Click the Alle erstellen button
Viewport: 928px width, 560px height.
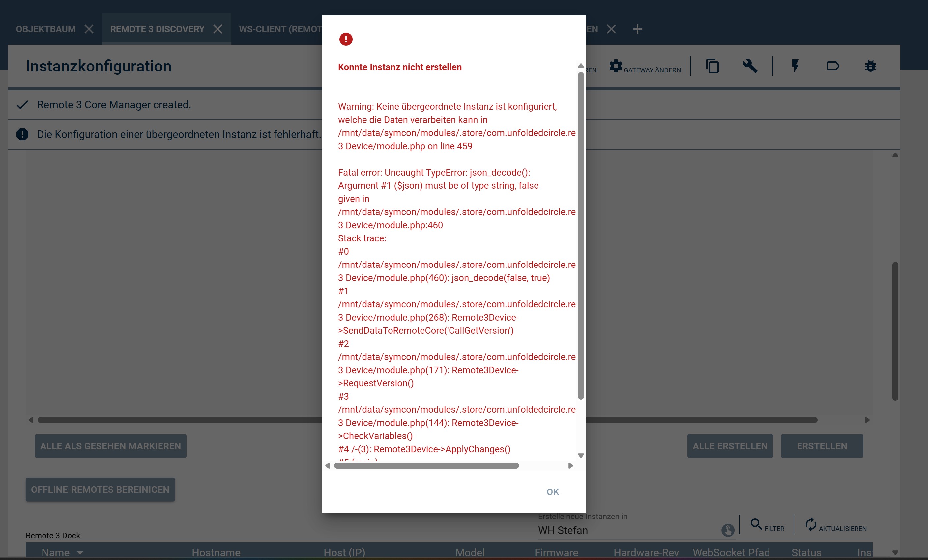coord(730,446)
